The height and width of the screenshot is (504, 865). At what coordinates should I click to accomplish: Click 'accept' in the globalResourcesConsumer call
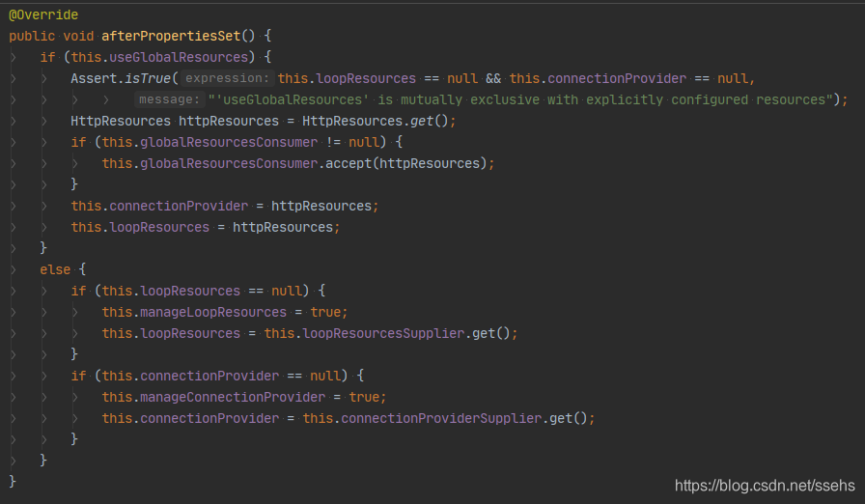[x=349, y=163]
